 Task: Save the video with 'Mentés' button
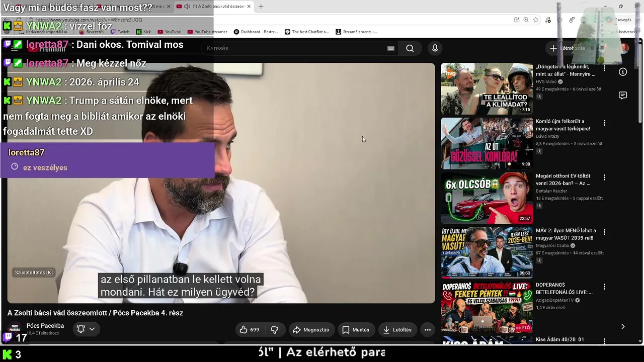[356, 330]
